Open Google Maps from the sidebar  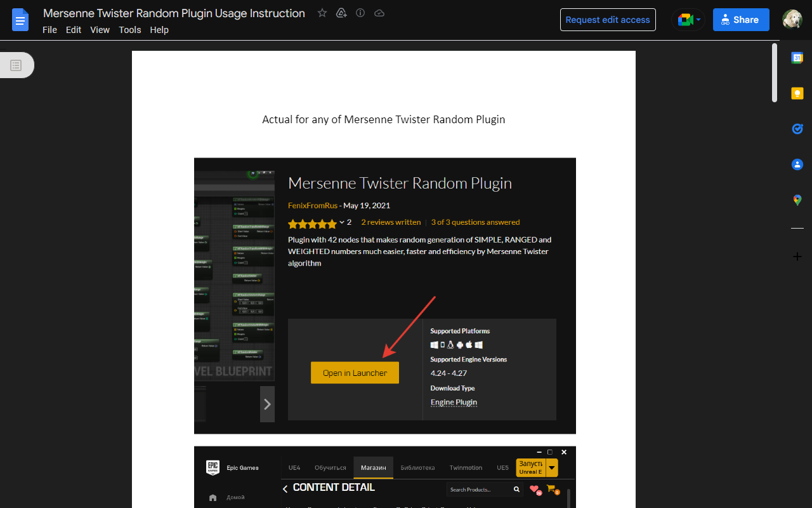797,199
